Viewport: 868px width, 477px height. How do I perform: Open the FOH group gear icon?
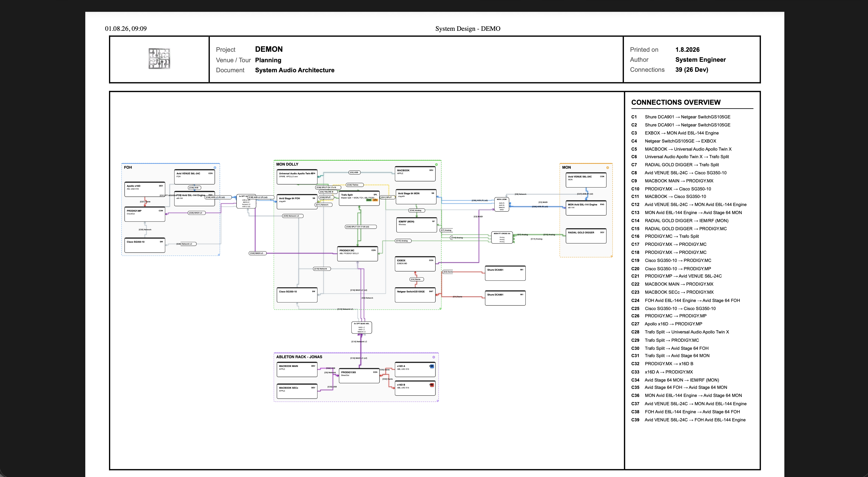[x=215, y=167]
